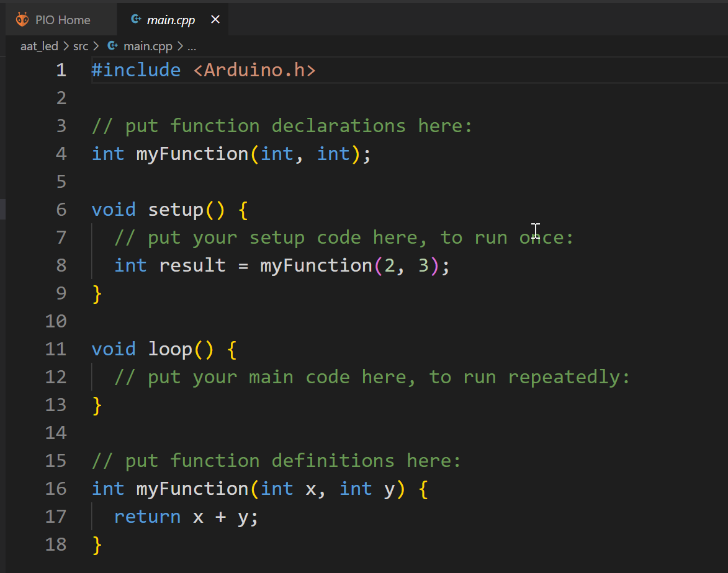Click the closing brace on line 9
Screen dimensions: 728x573
[97, 294]
